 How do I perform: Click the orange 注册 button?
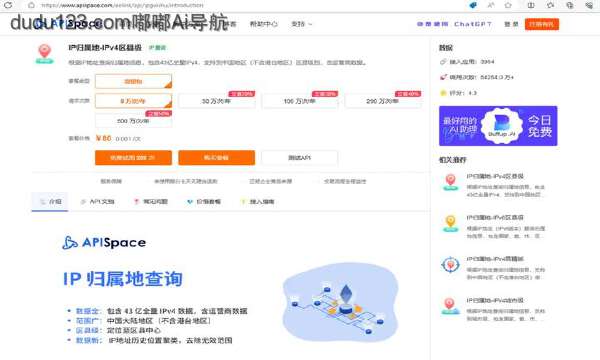[541, 24]
